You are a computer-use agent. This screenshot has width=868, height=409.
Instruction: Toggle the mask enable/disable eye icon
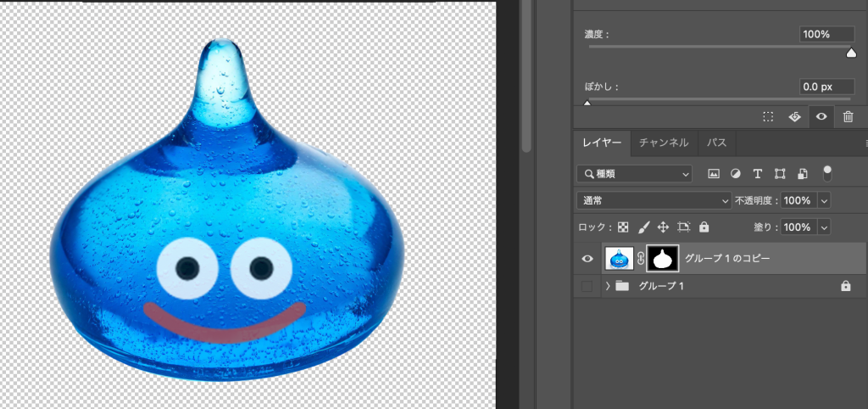tap(821, 117)
